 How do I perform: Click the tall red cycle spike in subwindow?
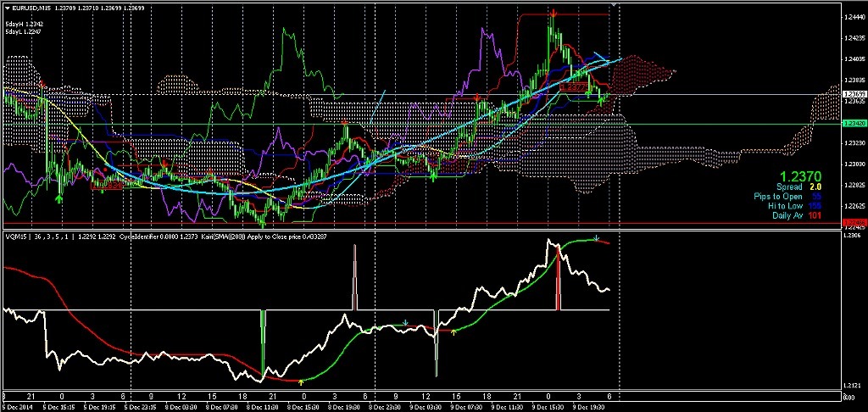558,277
